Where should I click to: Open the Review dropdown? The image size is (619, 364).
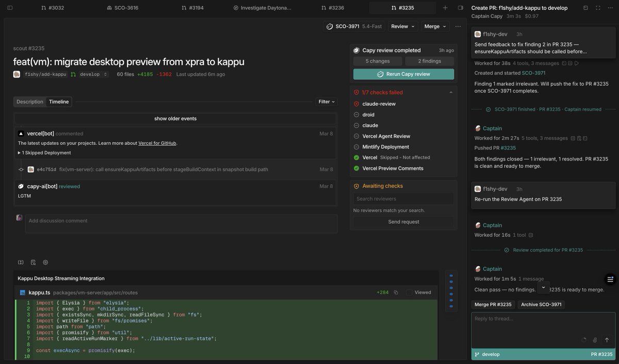pyautogui.click(x=402, y=26)
